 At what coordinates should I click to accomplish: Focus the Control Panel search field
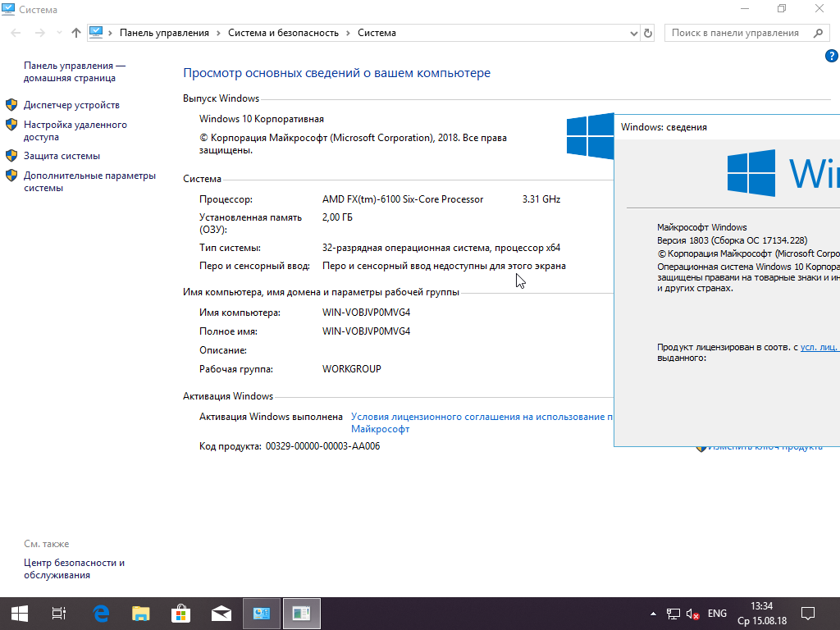tap(746, 33)
